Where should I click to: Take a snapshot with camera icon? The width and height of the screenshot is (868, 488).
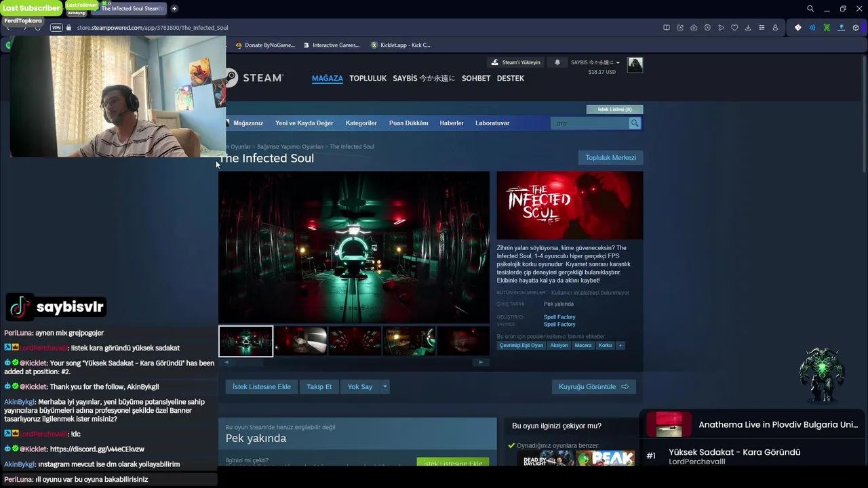coord(694,28)
